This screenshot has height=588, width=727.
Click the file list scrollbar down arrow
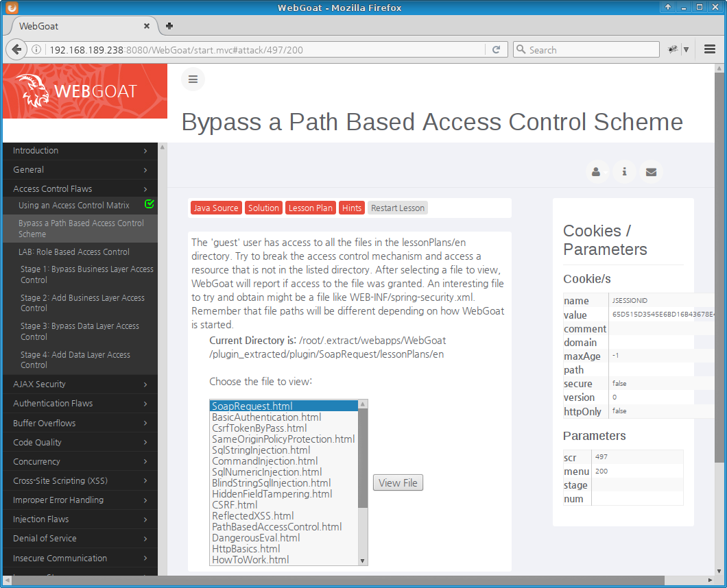(363, 561)
